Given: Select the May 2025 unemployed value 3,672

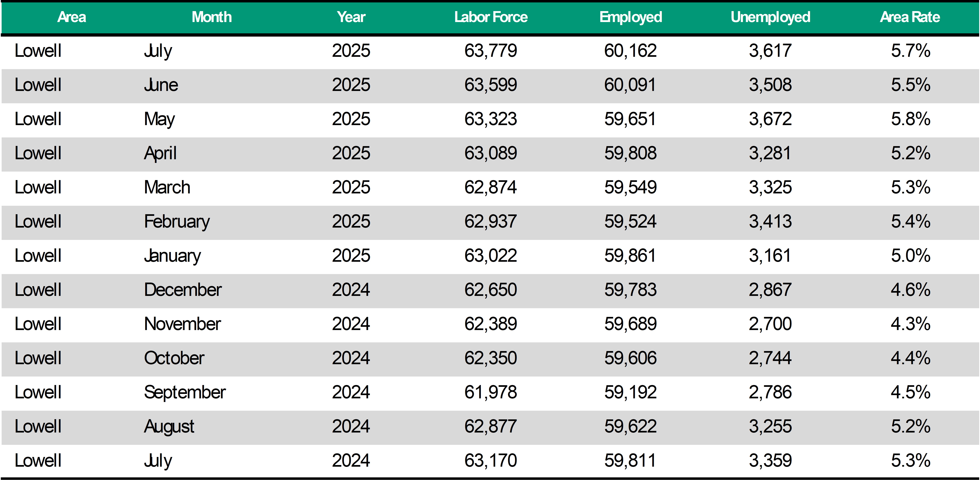Looking at the screenshot, I should [770, 119].
